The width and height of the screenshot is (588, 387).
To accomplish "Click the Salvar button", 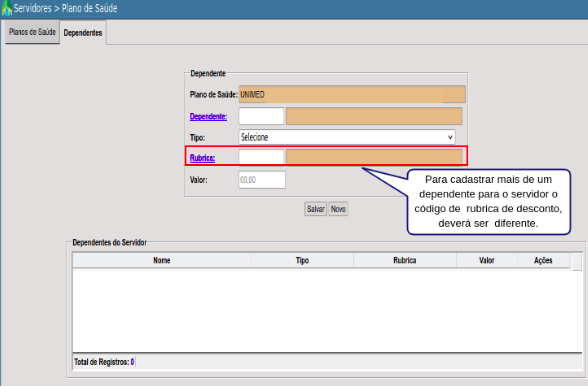I will point(315,209).
